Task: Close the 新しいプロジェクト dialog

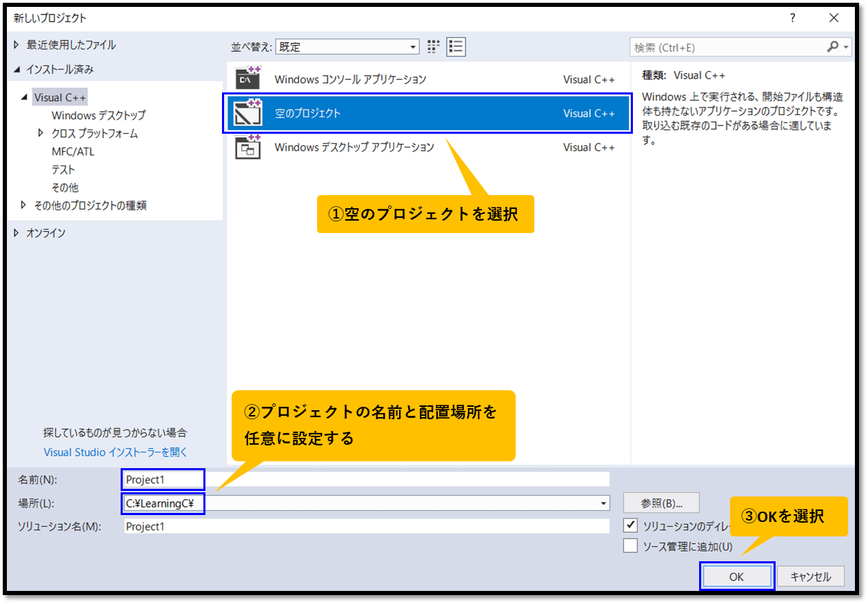Action: 835,18
